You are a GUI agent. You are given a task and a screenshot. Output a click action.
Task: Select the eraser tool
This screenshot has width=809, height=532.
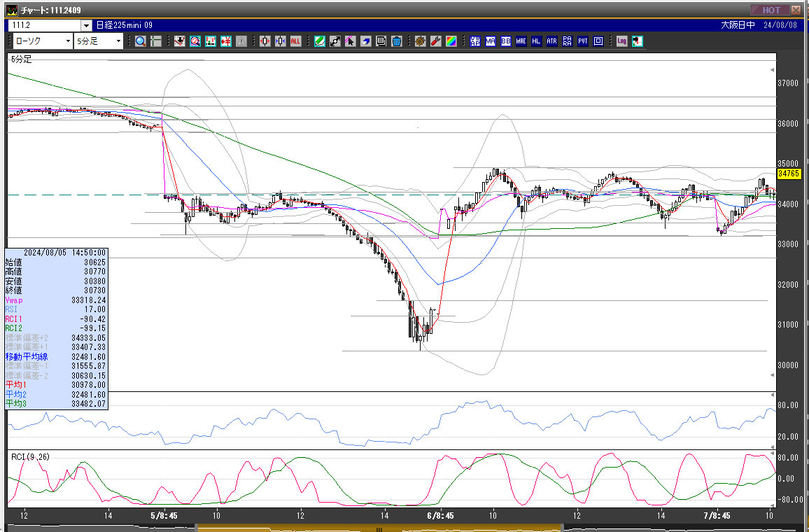(x=366, y=41)
